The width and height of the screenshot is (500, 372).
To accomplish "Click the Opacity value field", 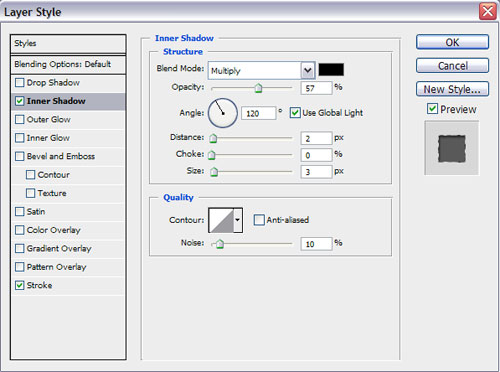I will pos(316,88).
